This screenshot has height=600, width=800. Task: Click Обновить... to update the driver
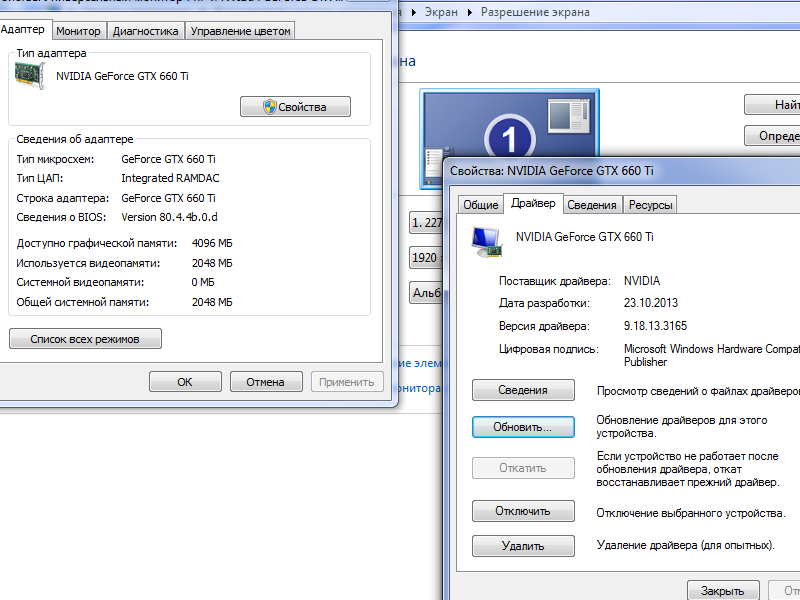[523, 427]
